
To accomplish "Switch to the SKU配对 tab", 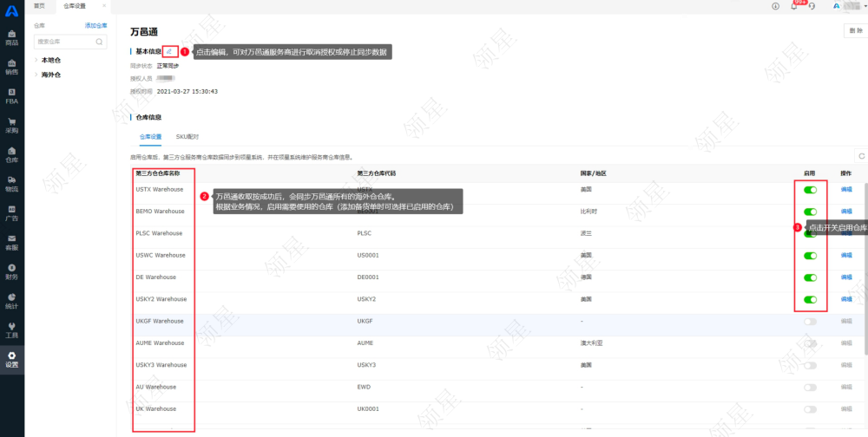I will tap(187, 136).
